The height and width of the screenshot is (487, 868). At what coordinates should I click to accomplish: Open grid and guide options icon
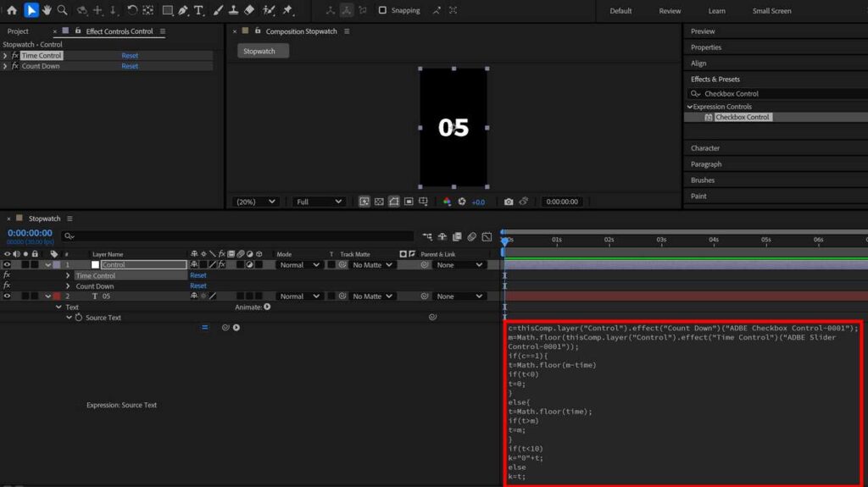(x=423, y=202)
